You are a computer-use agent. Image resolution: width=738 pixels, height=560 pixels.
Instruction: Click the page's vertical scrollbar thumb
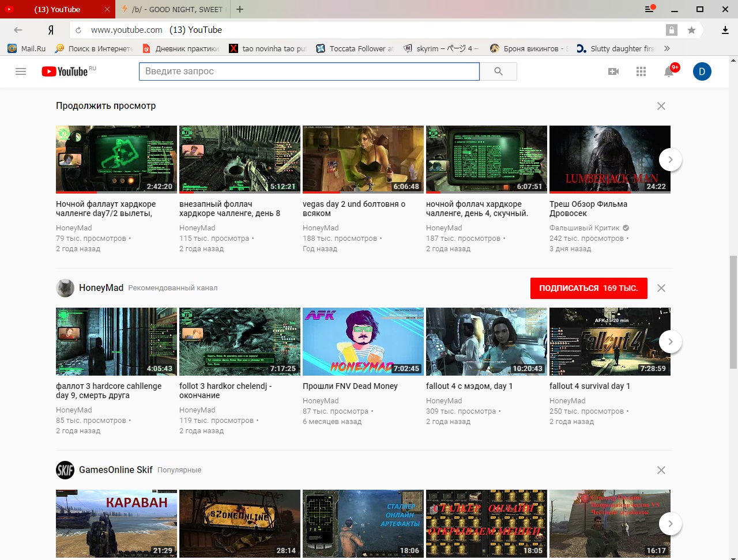point(733,311)
